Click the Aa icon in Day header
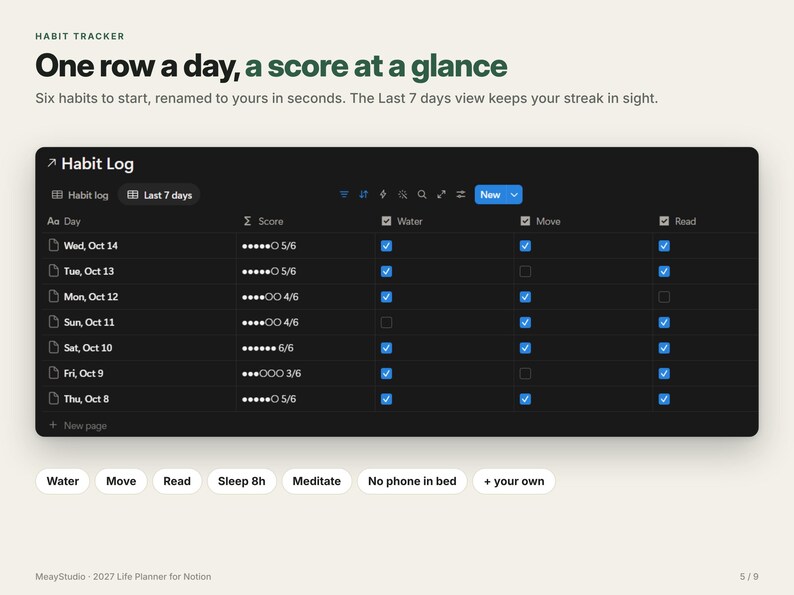The width and height of the screenshot is (794, 595). click(x=53, y=221)
